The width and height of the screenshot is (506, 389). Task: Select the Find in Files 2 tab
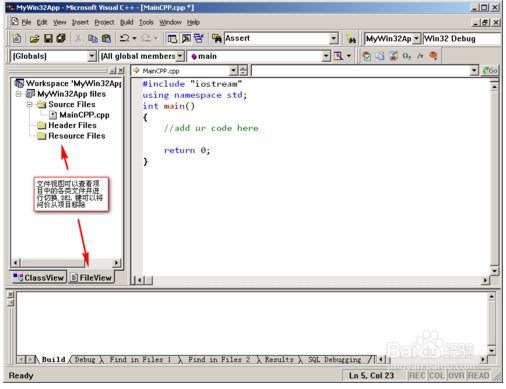[219, 360]
